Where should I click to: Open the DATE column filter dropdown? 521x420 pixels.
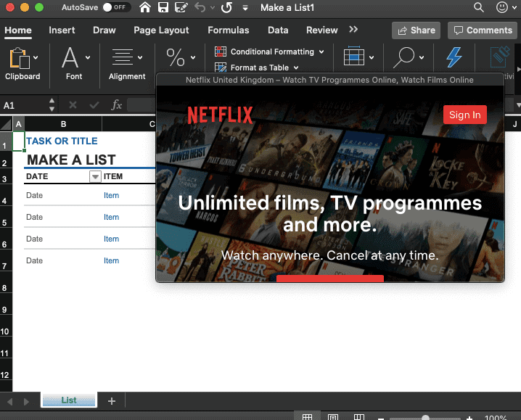click(95, 176)
